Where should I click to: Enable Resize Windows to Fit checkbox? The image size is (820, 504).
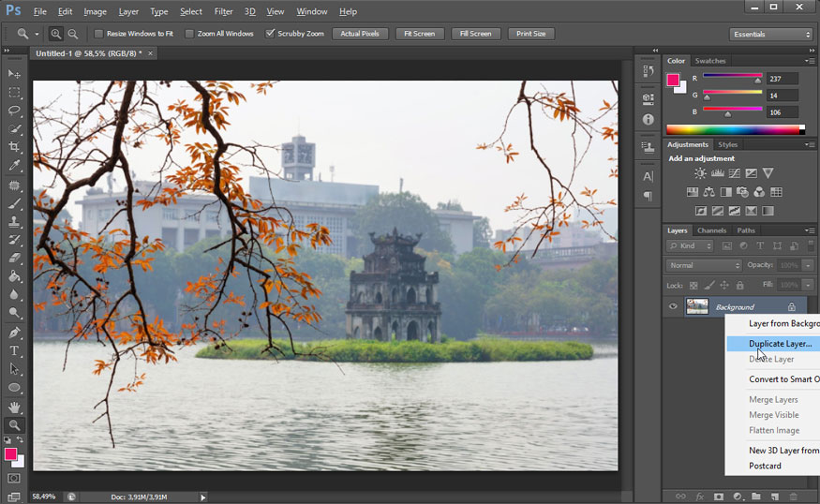[x=98, y=34]
